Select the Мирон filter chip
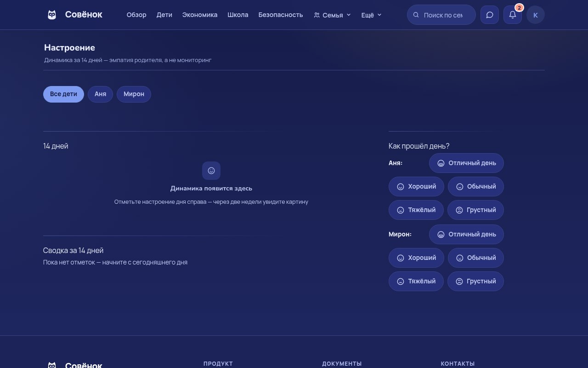 coord(134,94)
